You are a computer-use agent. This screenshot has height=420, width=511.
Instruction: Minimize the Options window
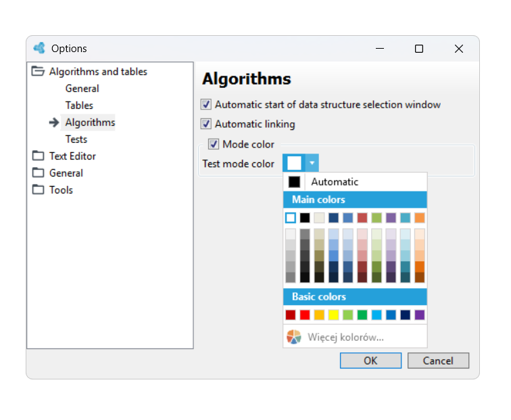pos(380,49)
